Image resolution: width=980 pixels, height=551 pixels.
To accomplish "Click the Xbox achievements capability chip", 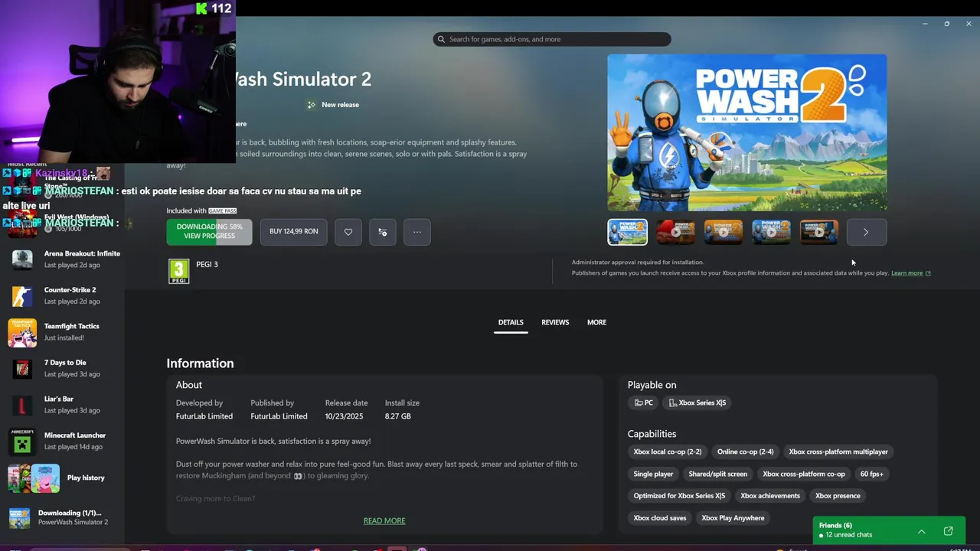I will 770,496.
